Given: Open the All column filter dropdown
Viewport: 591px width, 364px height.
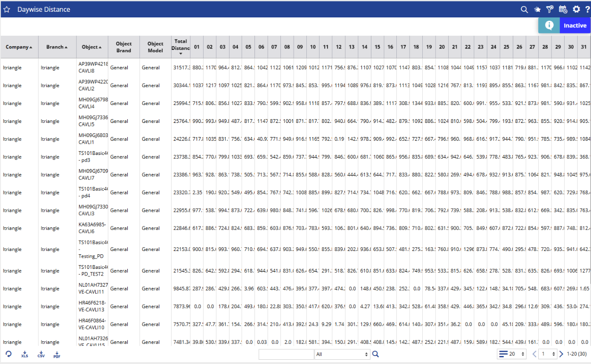Looking at the screenshot, I should tap(342, 354).
